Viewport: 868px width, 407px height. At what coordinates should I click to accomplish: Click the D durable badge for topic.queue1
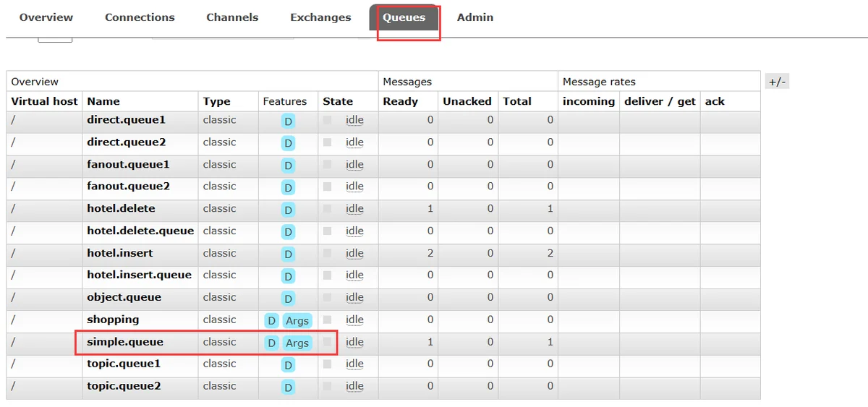(x=288, y=365)
